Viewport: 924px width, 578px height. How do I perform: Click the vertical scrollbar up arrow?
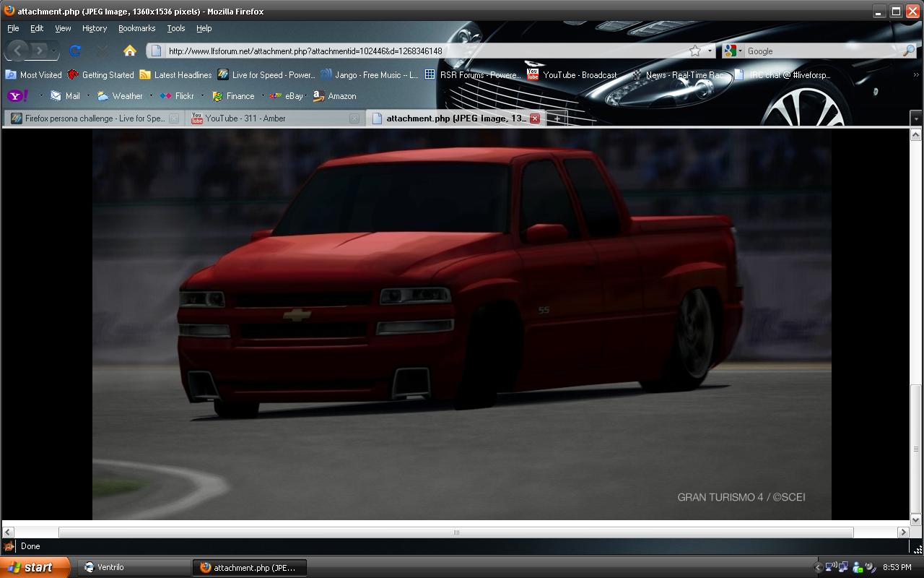point(916,134)
